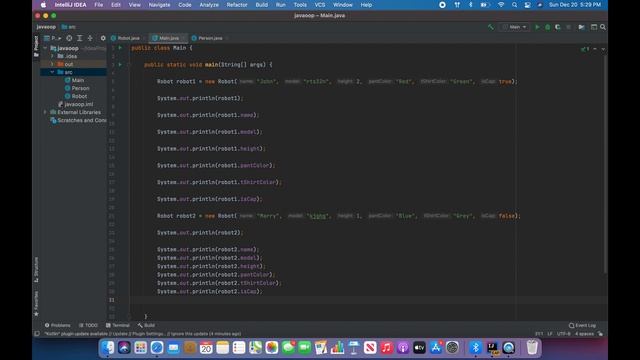Toggle the Favorites tool window stripe button
640x360 pixels.
[36, 303]
